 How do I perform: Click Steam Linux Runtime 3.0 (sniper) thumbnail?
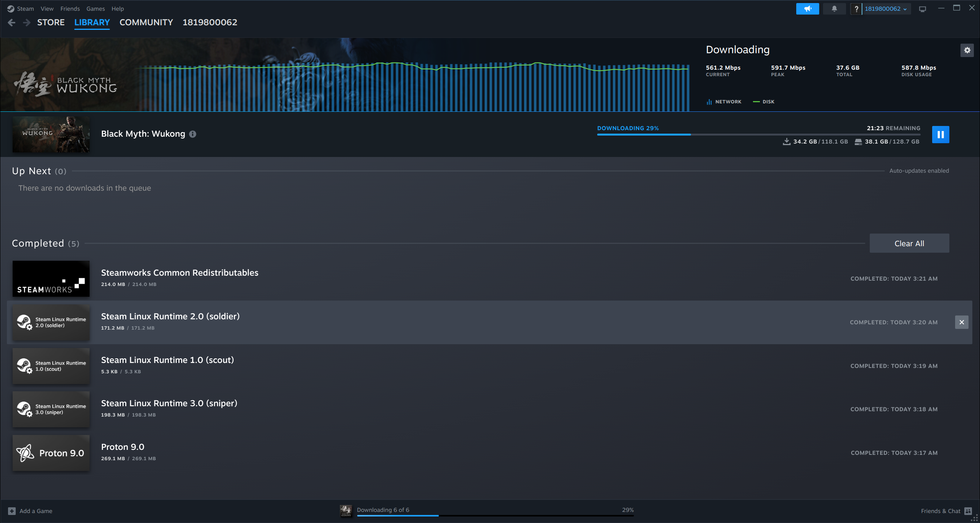pyautogui.click(x=51, y=409)
